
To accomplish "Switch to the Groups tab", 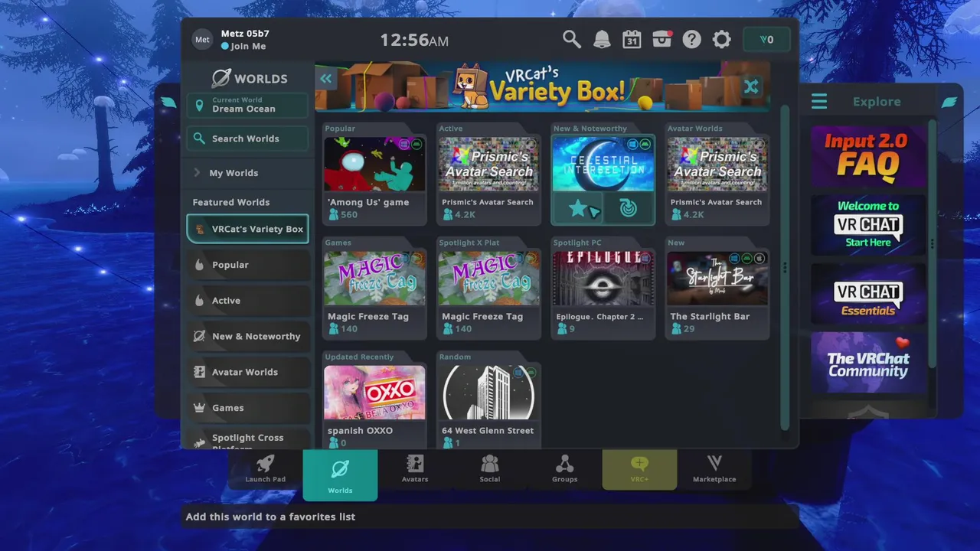I will pos(564,468).
